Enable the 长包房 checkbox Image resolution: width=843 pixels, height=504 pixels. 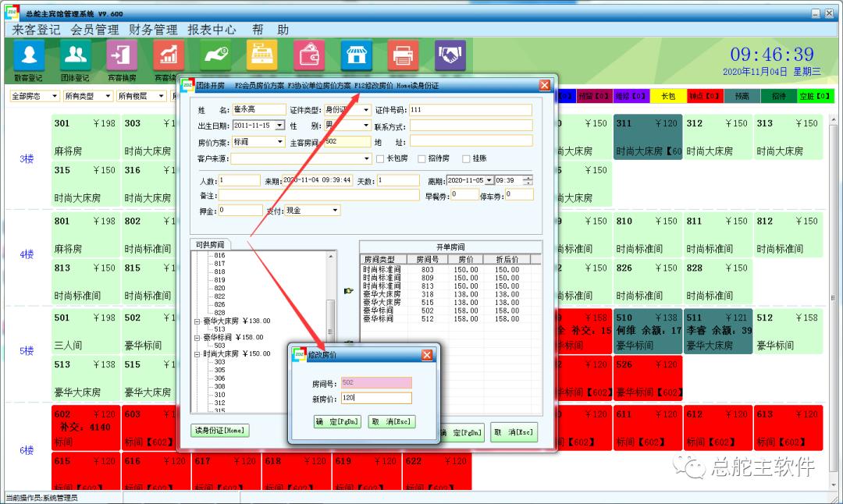point(380,158)
